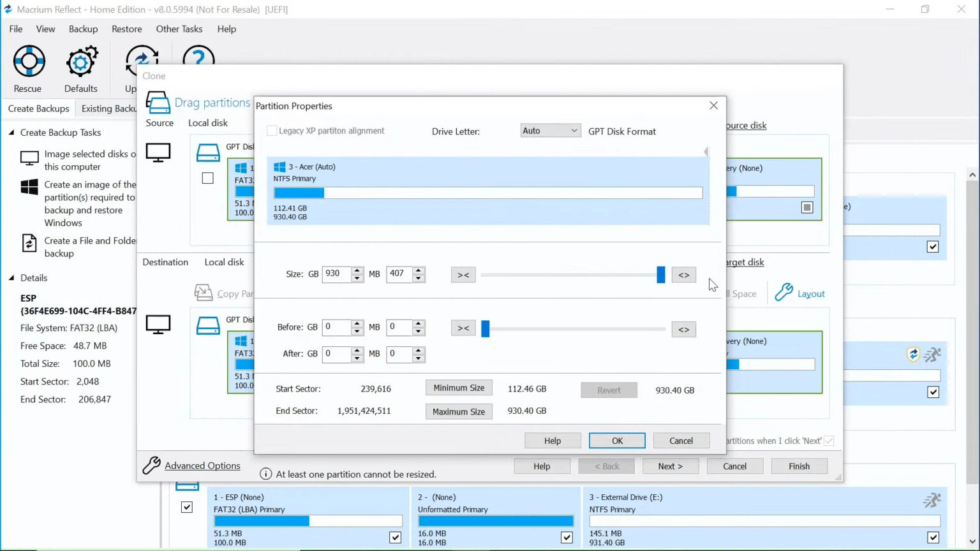Toggle the bottom disk row selection checkbox
The height and width of the screenshot is (551, 980).
click(186, 507)
